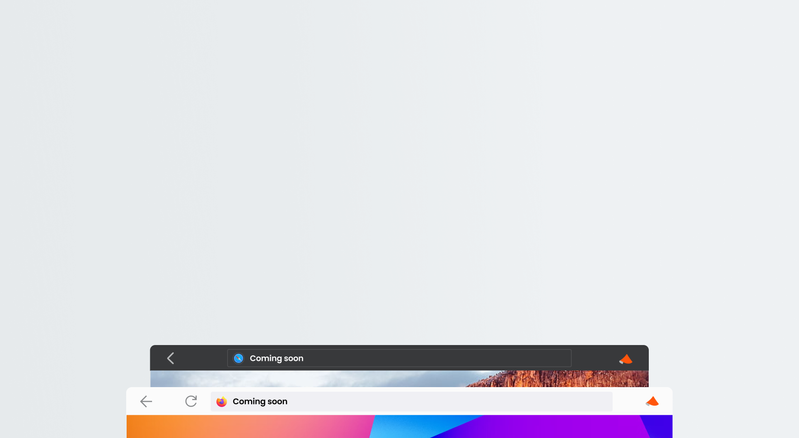
Task: Click the orange logo in the dark toolbar
Action: tap(625, 359)
